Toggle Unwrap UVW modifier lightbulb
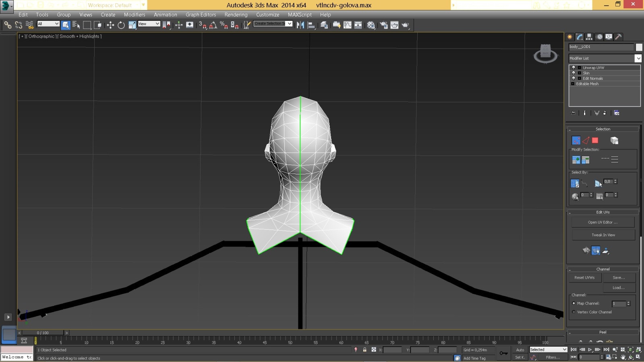The image size is (644, 362). [574, 68]
